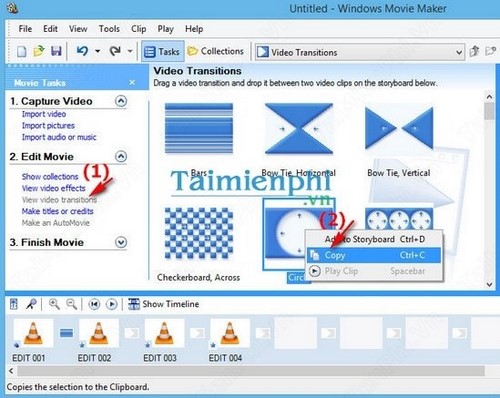Viewport: 500px width, 398px height.
Task: Click the Make titles or credits link
Action: [x=58, y=211]
